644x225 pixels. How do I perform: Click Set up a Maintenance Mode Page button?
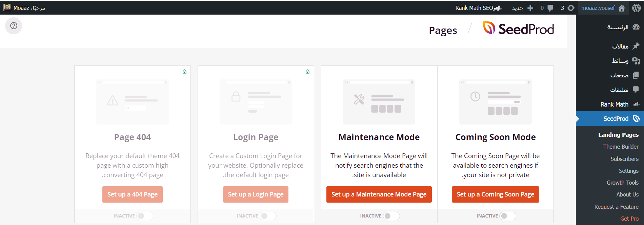(x=379, y=194)
